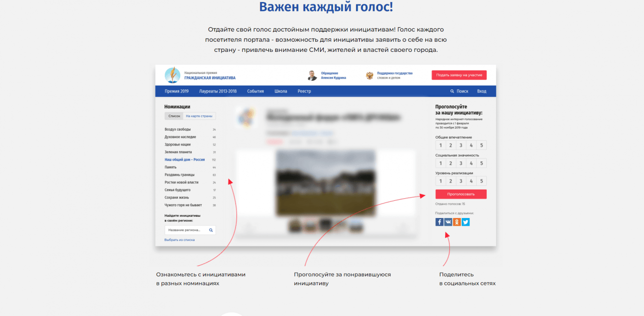
Task: Rate Общее впечатление as 3
Action: (461, 146)
